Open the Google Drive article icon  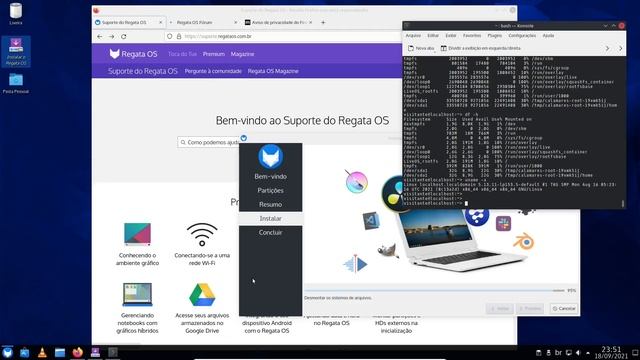[202, 295]
